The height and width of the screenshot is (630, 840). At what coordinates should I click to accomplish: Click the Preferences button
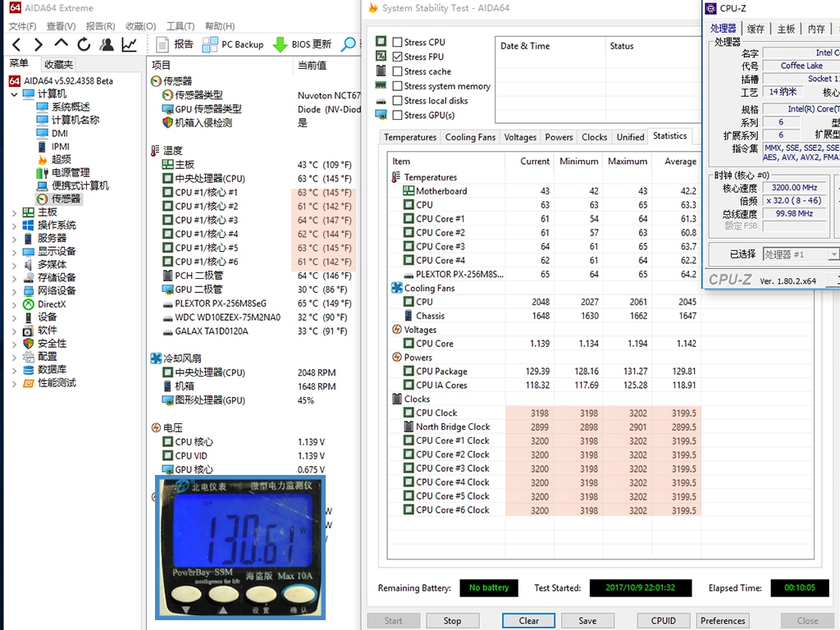click(723, 620)
